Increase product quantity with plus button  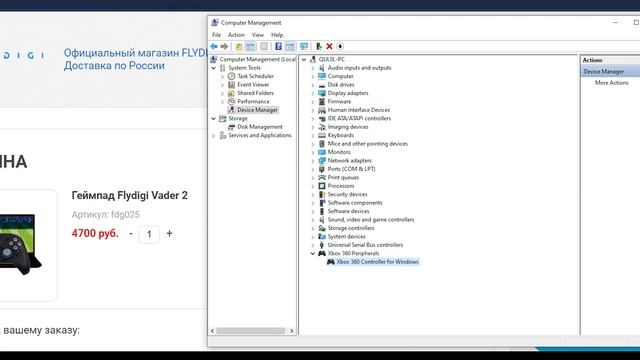pos(169,233)
